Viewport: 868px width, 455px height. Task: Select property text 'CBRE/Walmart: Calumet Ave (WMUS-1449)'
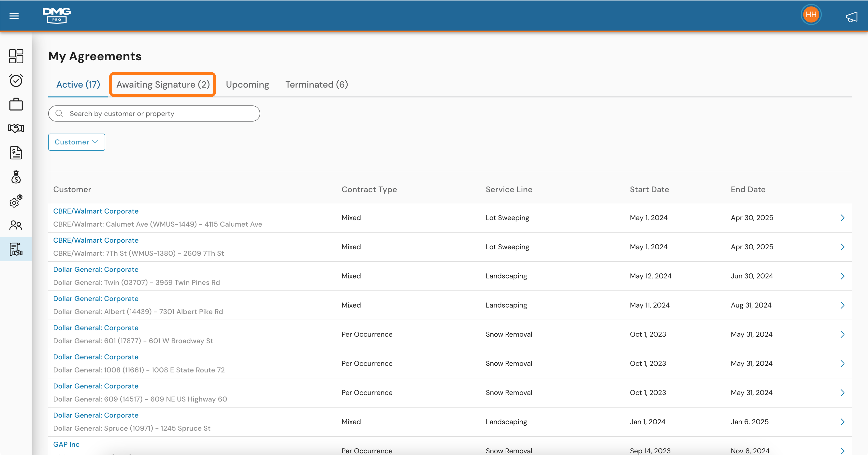[x=125, y=224]
